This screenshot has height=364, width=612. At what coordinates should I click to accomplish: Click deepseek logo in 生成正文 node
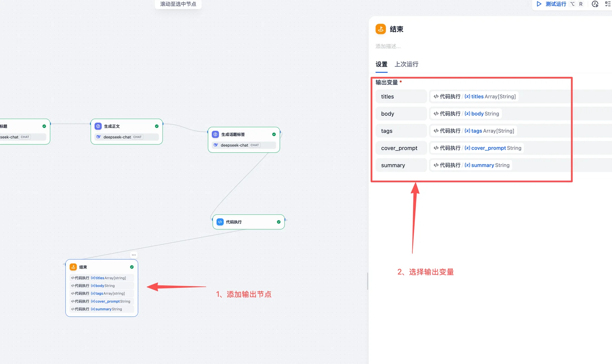click(x=98, y=137)
